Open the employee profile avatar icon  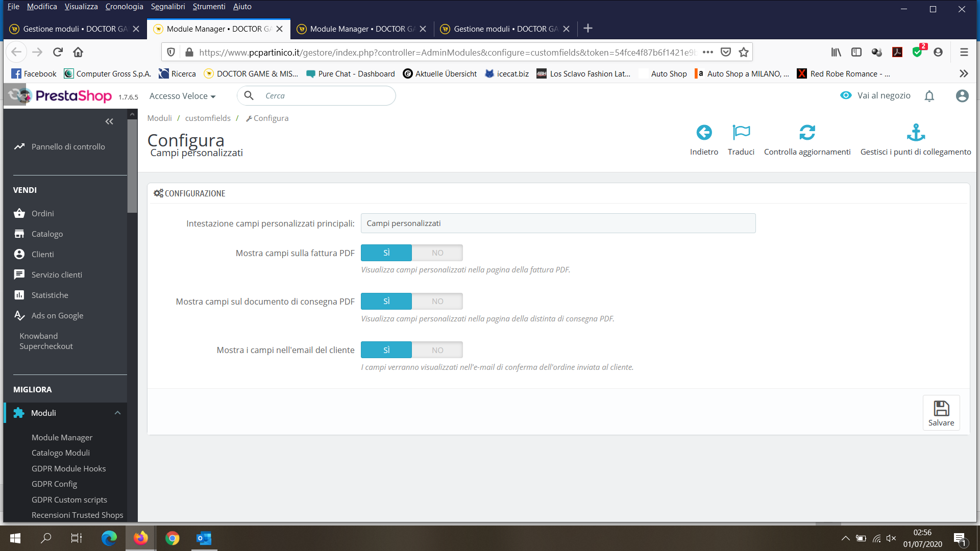pyautogui.click(x=962, y=96)
